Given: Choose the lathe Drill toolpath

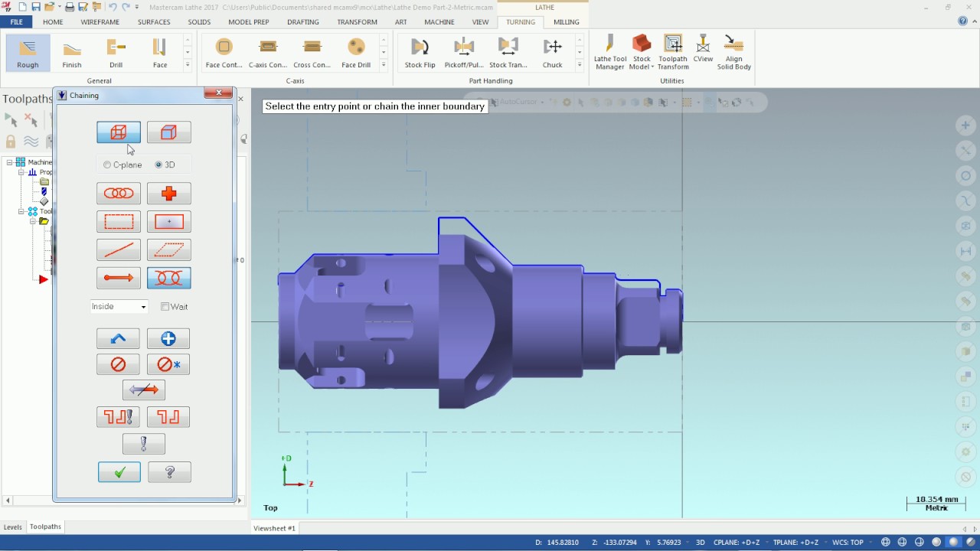Looking at the screenshot, I should click(116, 54).
